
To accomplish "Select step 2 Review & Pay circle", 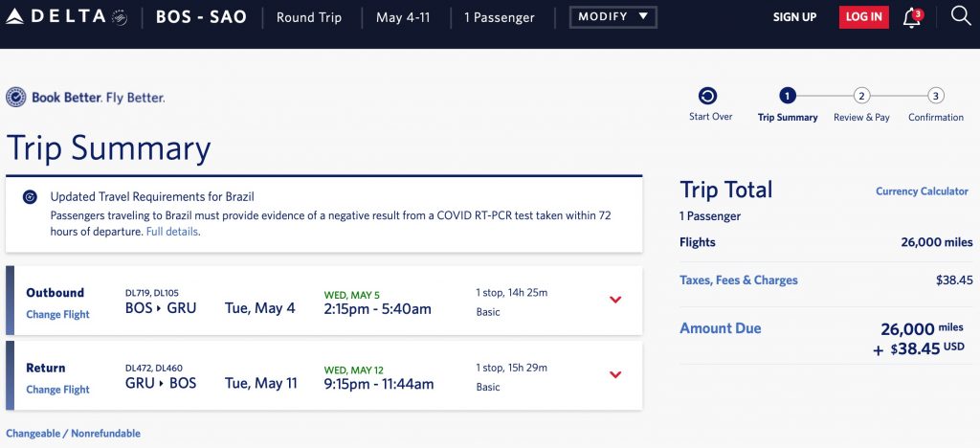I will tap(861, 96).
